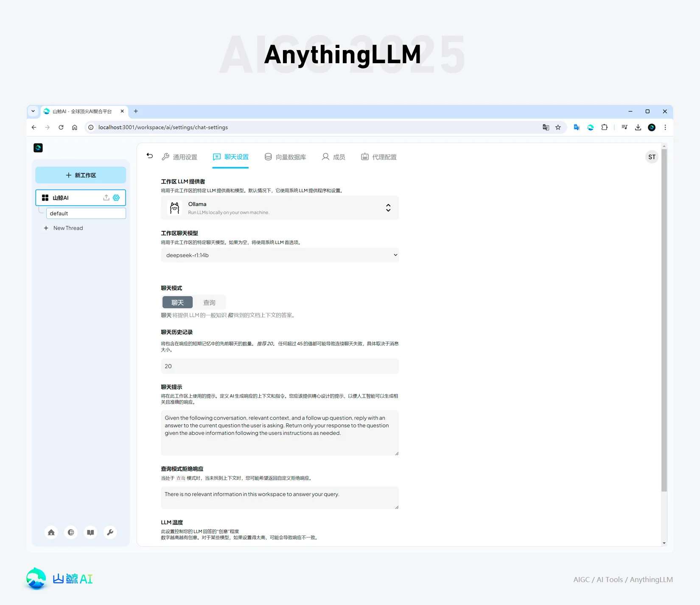Image resolution: width=700 pixels, height=605 pixels.
Task: Select the 山鲸AI browser tab
Action: click(x=84, y=111)
